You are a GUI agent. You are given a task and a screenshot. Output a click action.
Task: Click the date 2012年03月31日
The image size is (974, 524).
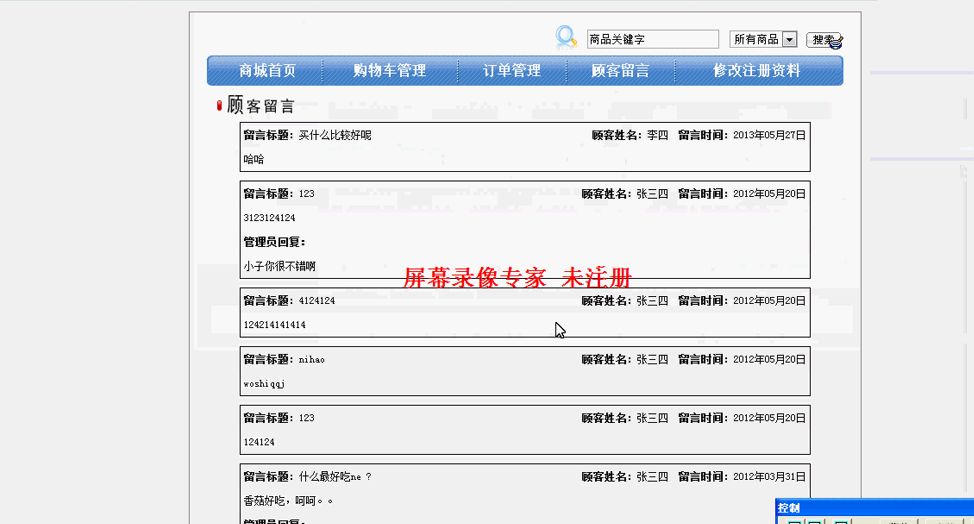coord(769,477)
